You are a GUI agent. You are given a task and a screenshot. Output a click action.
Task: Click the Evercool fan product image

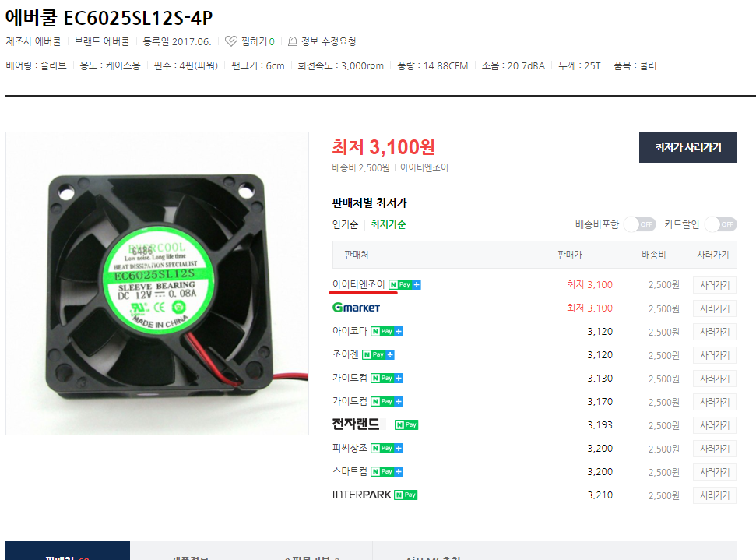[x=157, y=284]
